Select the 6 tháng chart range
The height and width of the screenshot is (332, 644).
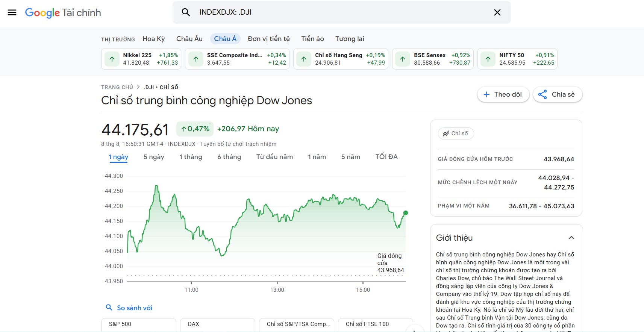[229, 157]
